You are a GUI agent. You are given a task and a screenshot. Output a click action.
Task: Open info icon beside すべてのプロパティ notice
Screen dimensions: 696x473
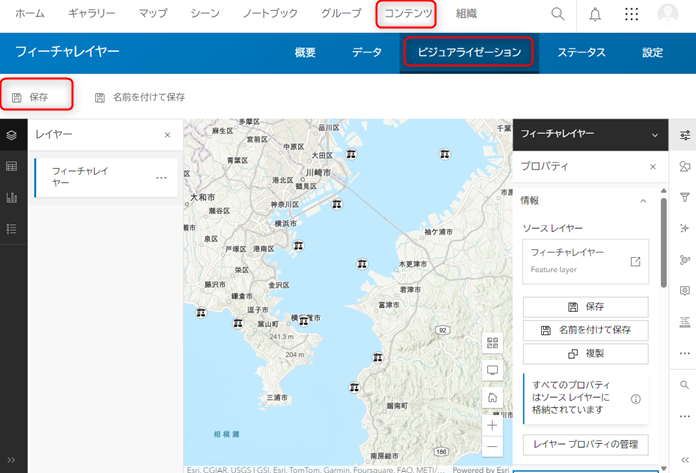(636, 399)
